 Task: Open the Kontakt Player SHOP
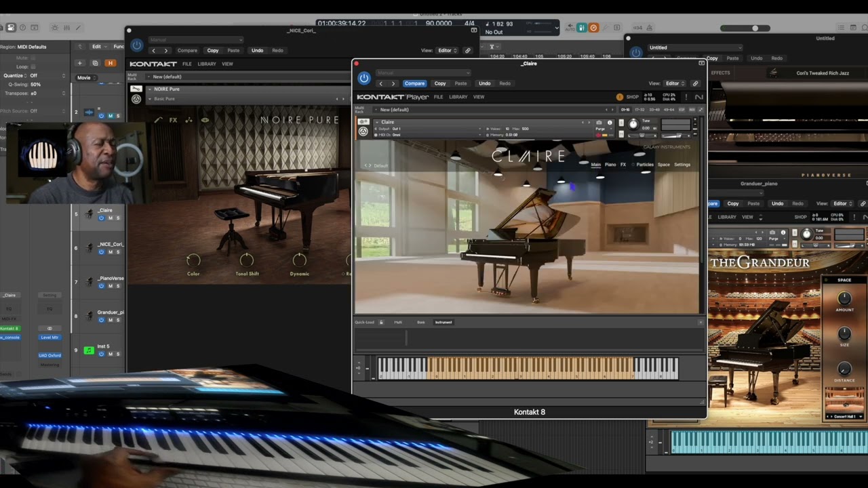(633, 97)
